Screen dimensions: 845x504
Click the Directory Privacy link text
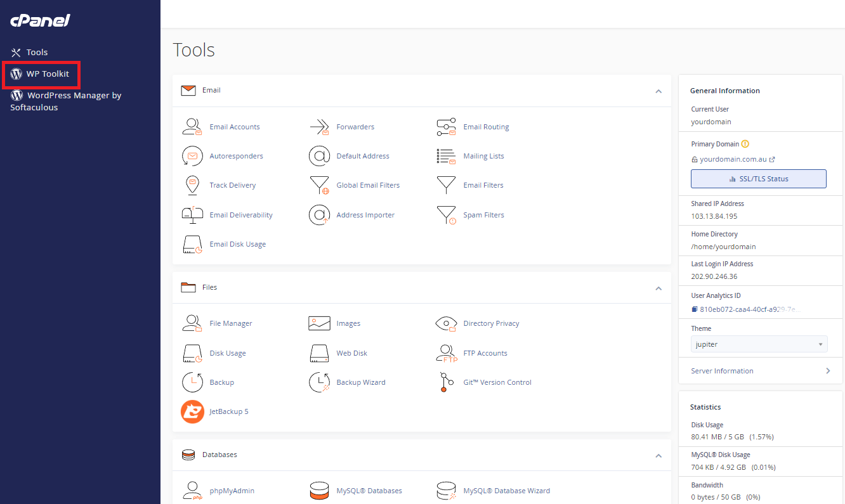(x=491, y=323)
